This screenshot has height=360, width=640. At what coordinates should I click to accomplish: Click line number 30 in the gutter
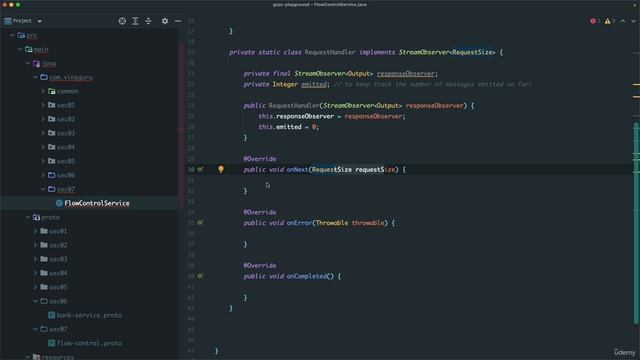(x=191, y=169)
